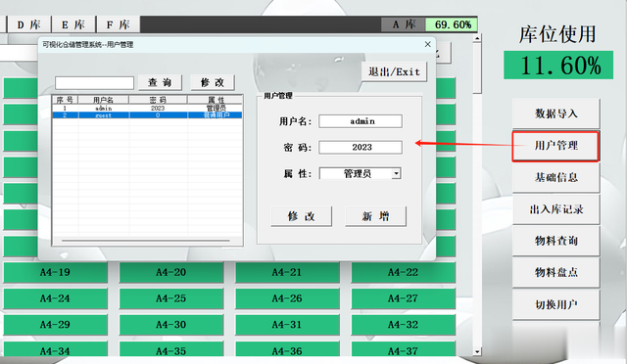Click the location grid scrollbar down arrow

click(477, 351)
